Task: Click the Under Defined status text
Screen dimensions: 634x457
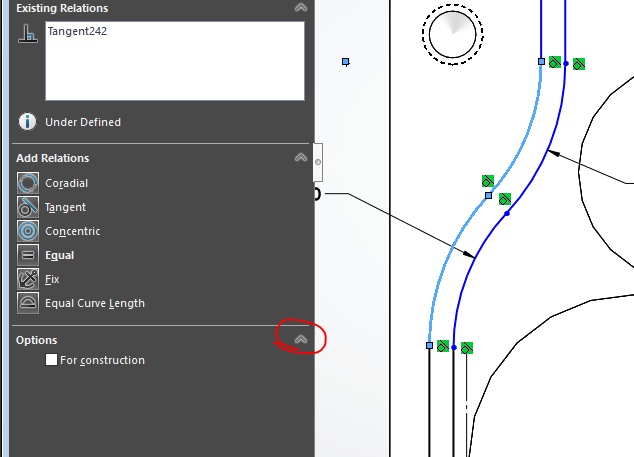Action: [x=83, y=122]
